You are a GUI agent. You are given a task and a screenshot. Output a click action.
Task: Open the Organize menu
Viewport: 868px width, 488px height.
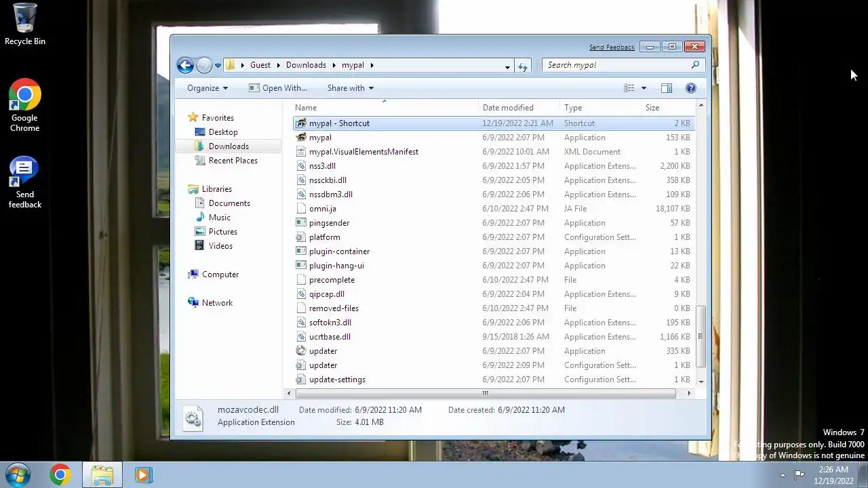(208, 88)
